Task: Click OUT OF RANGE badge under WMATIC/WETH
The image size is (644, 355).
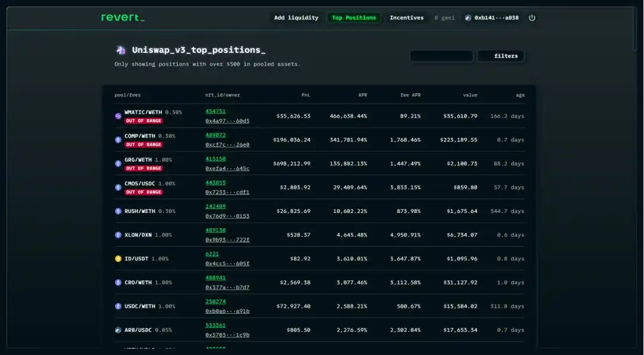Action: (144, 121)
